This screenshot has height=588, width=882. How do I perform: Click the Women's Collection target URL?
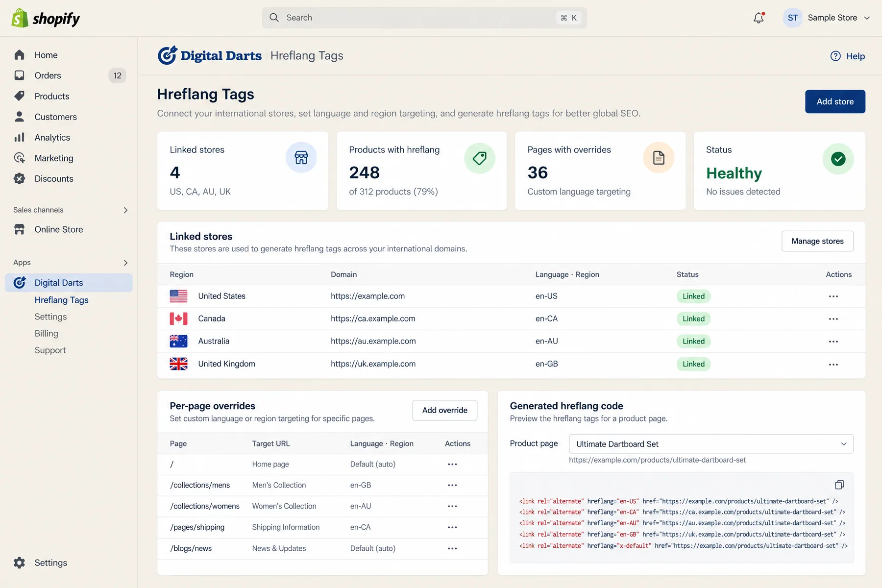tap(284, 506)
